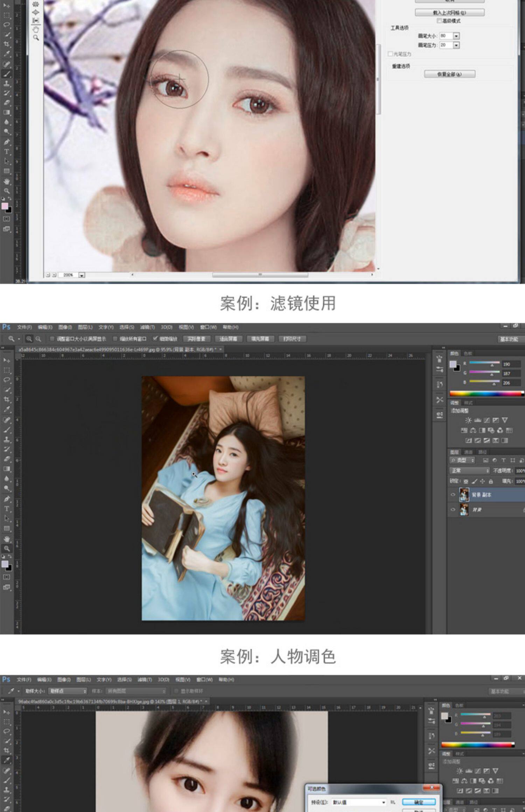Choose the Pen tool in the a5a8645c window
The height and width of the screenshot is (812, 525).
coord(7,499)
